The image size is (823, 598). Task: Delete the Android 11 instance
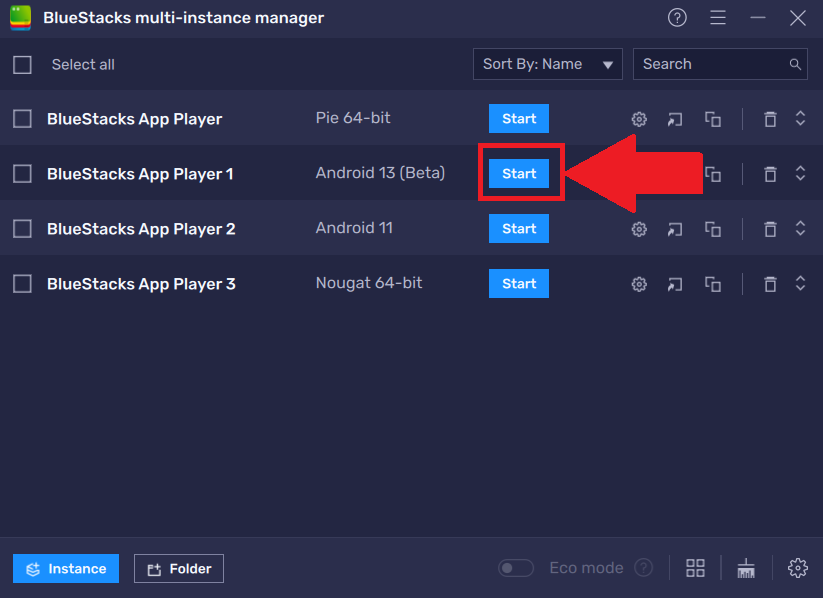pos(770,228)
